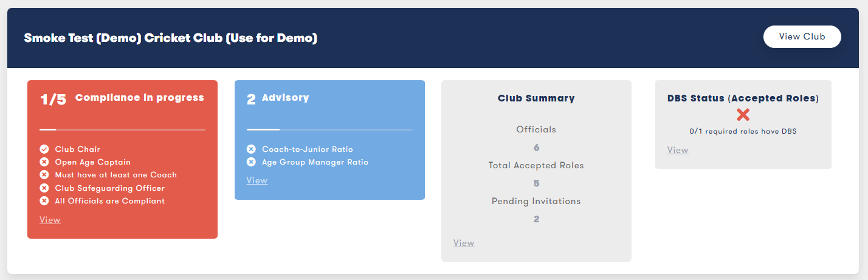Viewport: 868px width, 280px height.
Task: Click the cross icon beside Coach-to-Junior Ratio
Action: pyautogui.click(x=251, y=149)
